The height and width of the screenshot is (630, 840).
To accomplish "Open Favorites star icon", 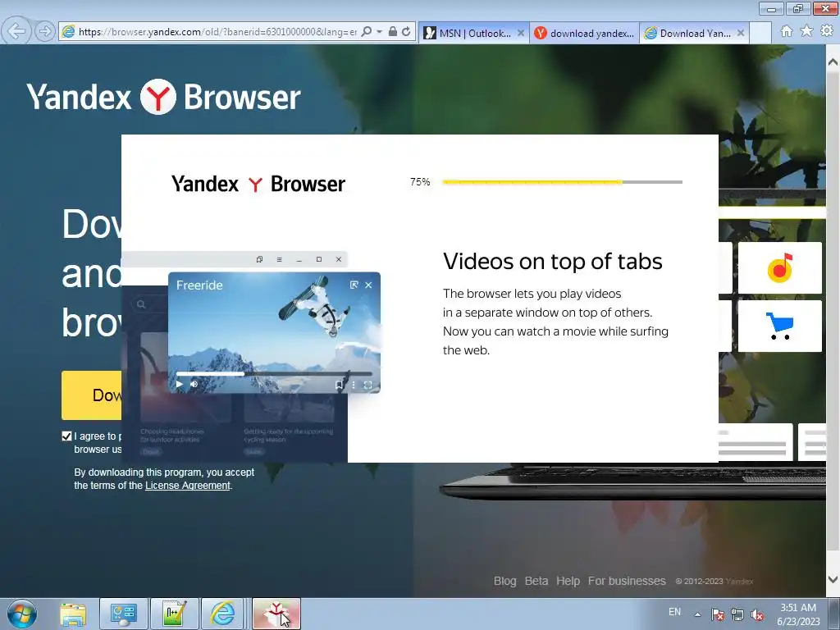I will [x=806, y=31].
